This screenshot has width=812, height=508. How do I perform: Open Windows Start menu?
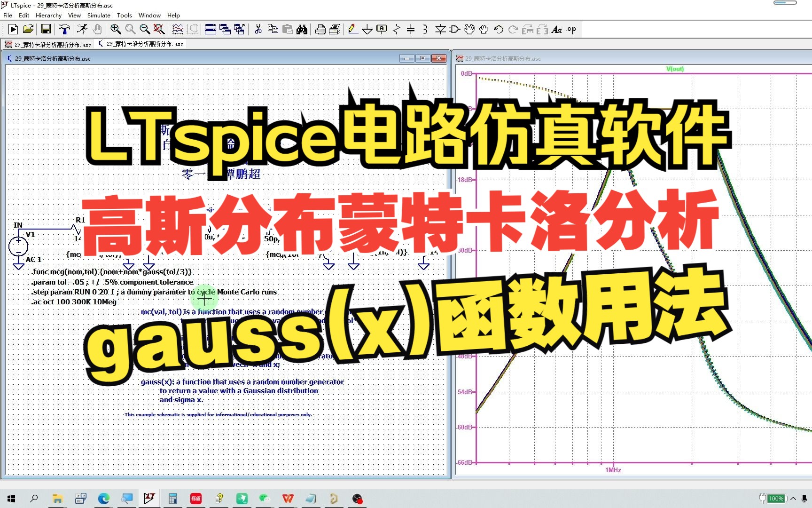click(x=11, y=499)
